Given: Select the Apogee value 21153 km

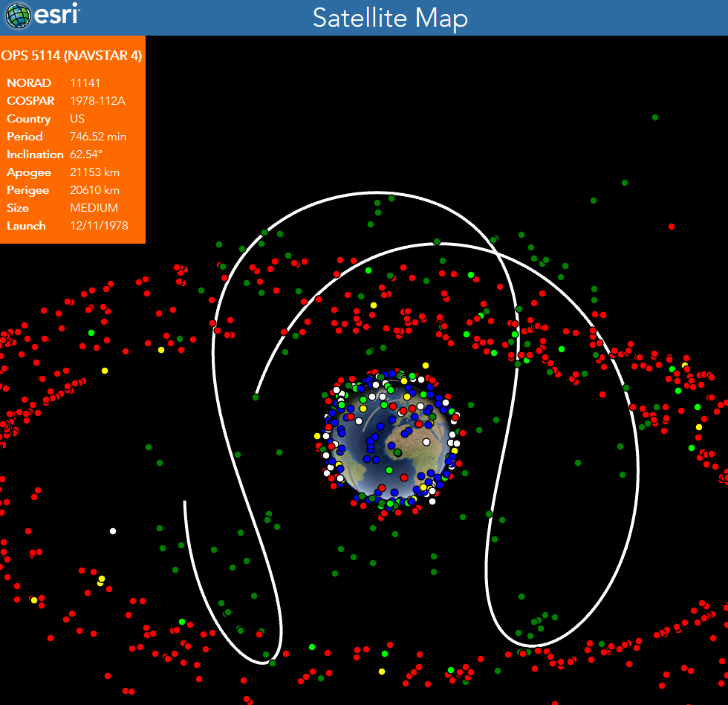Looking at the screenshot, I should 94,172.
